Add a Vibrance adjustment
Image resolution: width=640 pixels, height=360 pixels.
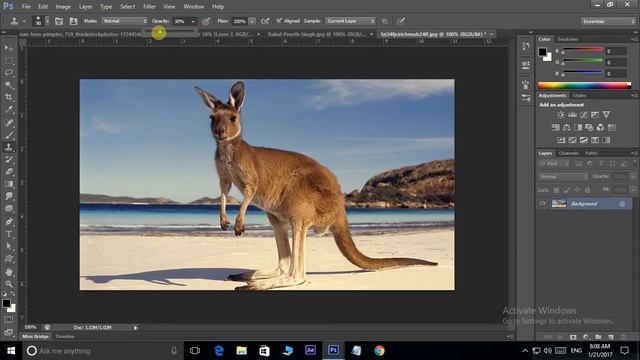click(x=607, y=115)
